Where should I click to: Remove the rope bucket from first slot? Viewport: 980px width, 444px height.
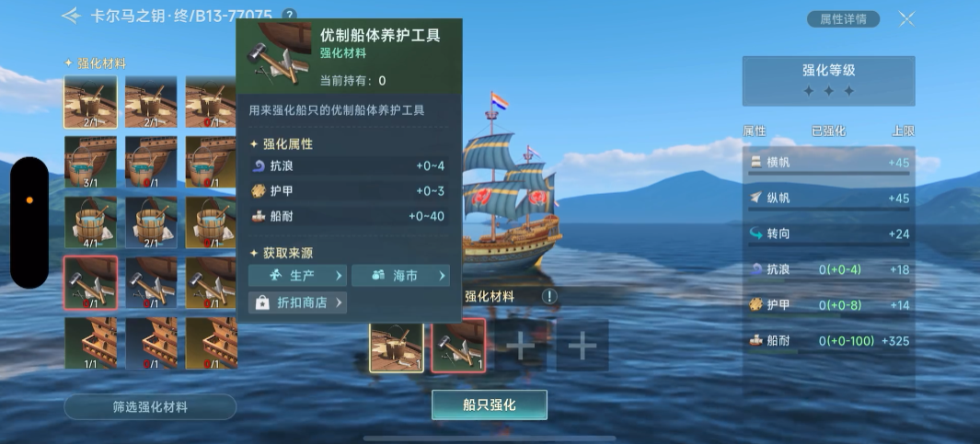click(x=397, y=347)
